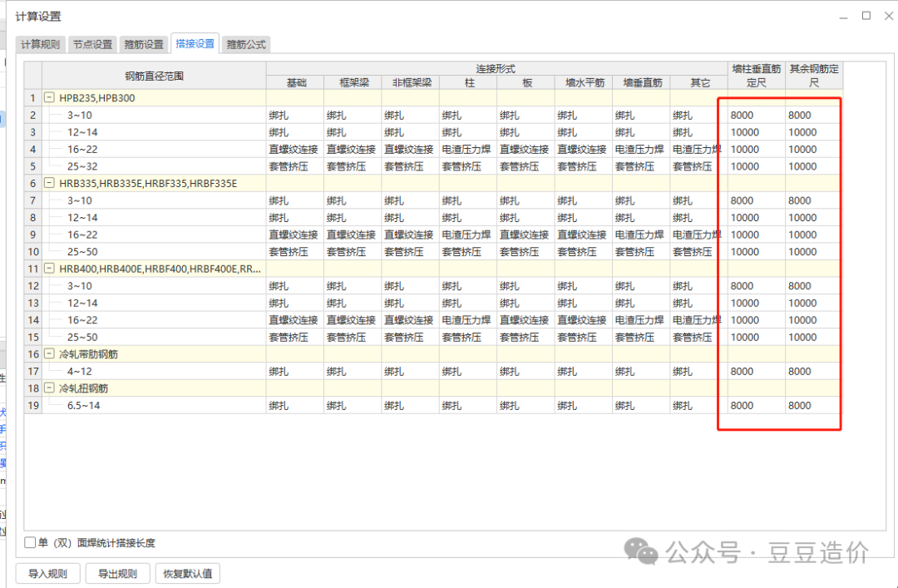Click row 19 其余钢筋定尺 cell

coord(813,406)
